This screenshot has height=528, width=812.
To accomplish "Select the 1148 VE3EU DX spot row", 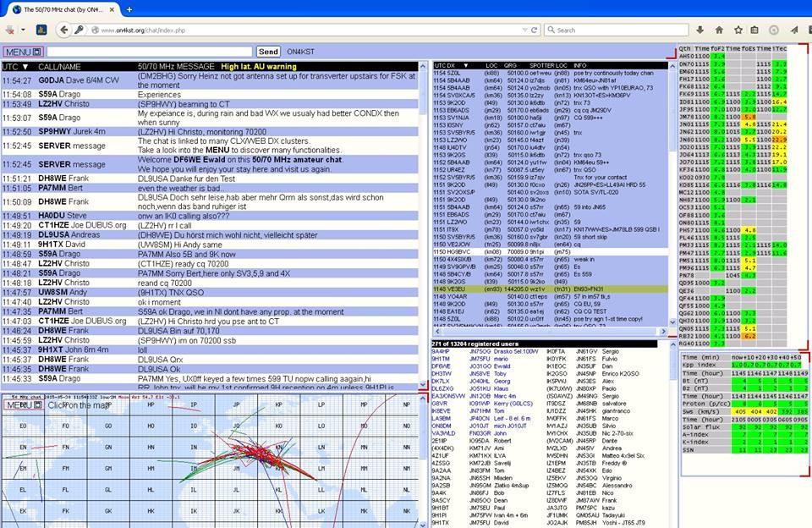I will coord(550,289).
